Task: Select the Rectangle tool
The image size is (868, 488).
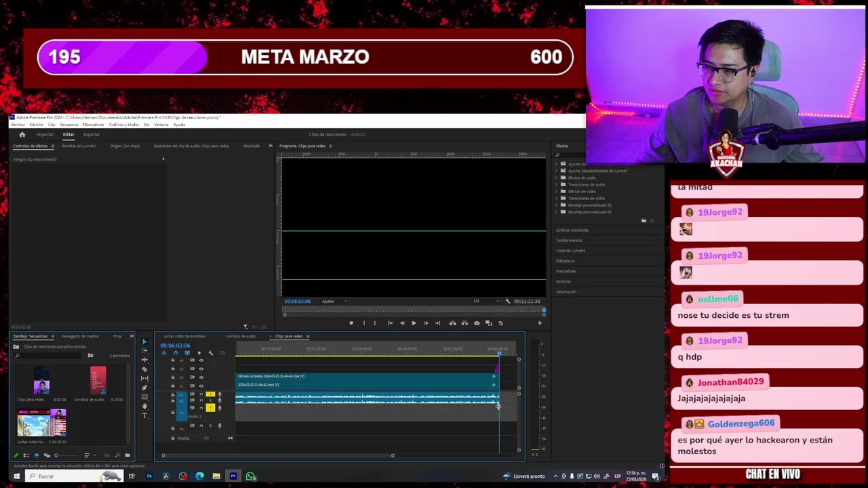Action: coord(144,396)
